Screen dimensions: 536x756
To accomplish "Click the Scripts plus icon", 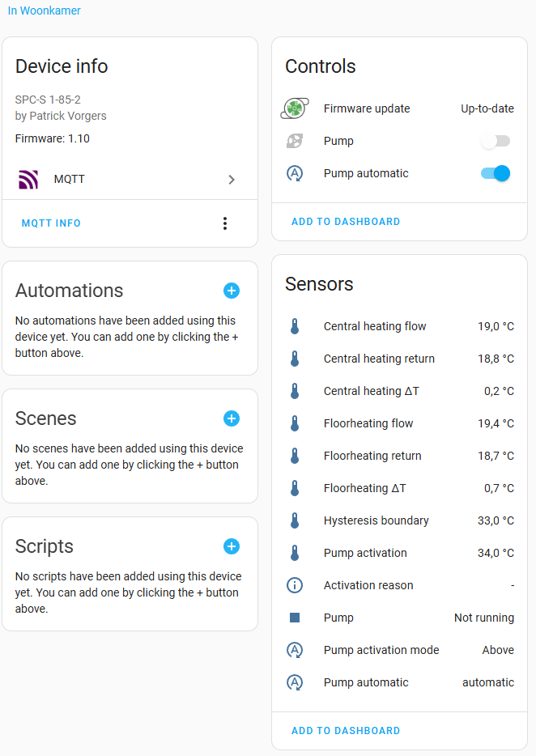I will [232, 546].
